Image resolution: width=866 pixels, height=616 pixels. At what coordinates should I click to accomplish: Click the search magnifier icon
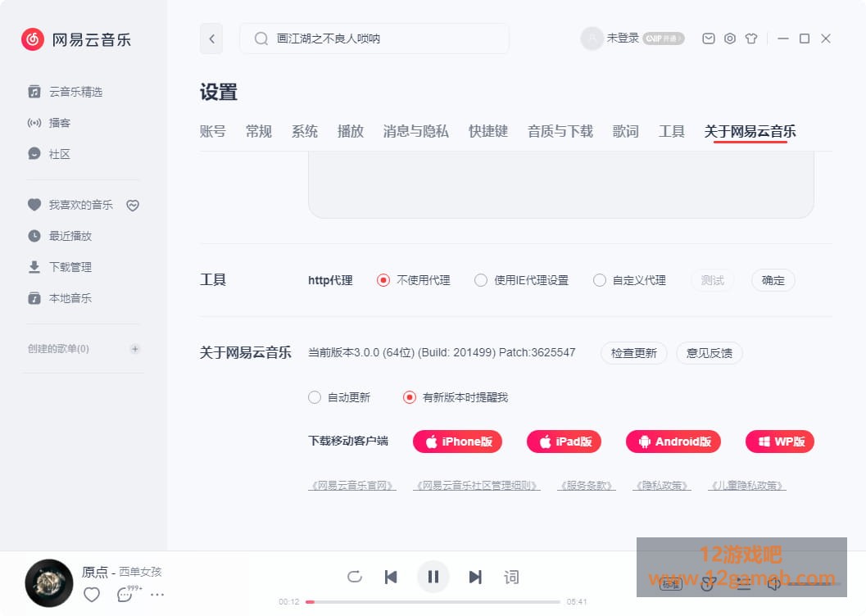(261, 38)
